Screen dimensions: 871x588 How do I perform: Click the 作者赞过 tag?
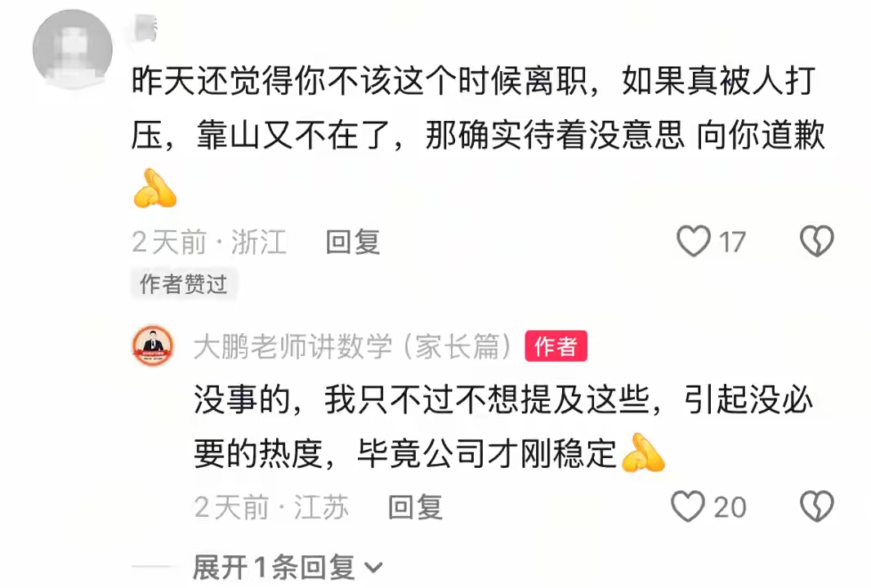click(x=184, y=283)
